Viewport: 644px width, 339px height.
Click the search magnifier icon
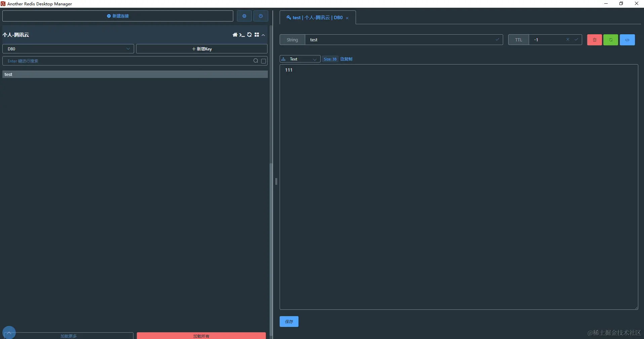256,61
